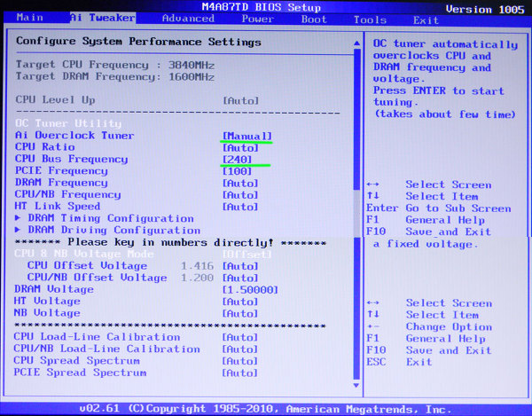Viewport: 532px width, 416px height.
Task: Select the CPU Bus Frequency label
Action: click(71, 159)
